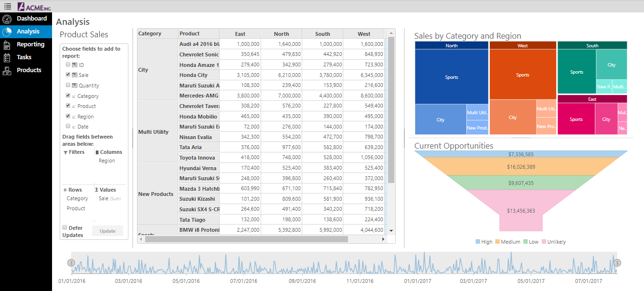Screen dimensions: 644x291
Task: Click the dimension icon beside the Date field
Action: (74, 127)
